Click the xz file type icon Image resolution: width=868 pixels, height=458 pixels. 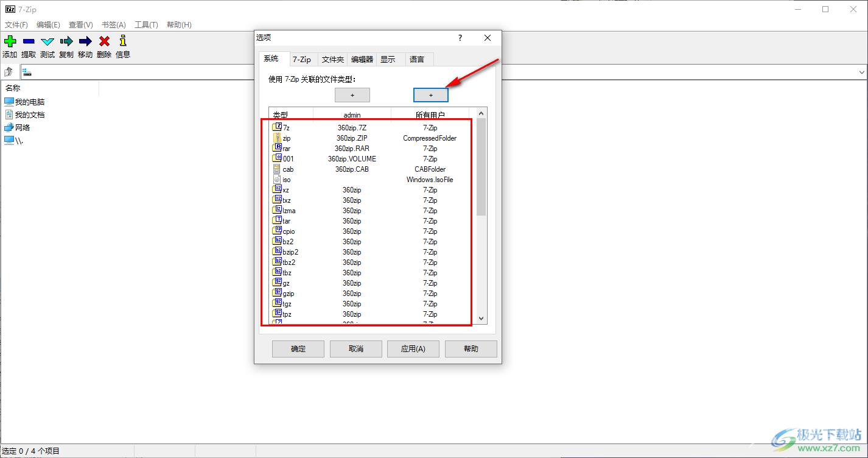coord(278,189)
